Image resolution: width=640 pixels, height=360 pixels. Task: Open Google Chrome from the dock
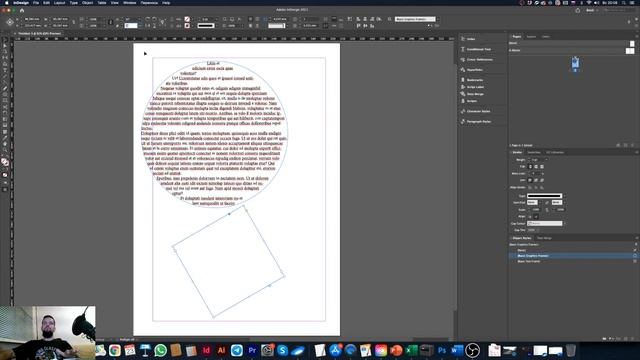[115, 350]
